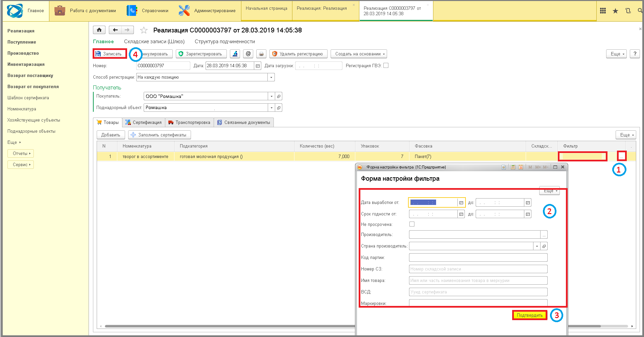Viewport: 644px width, 337px height.
Task: Add document to favorites with the star
Action: [144, 30]
